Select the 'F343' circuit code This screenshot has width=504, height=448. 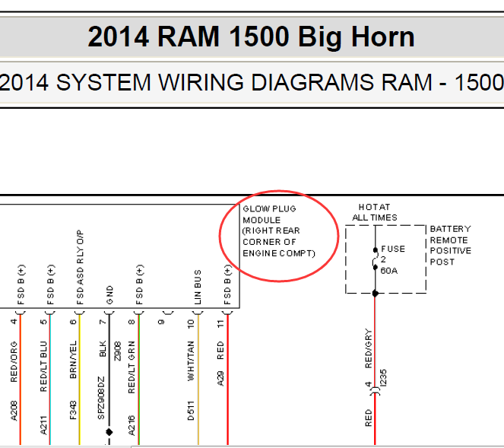click(x=73, y=410)
